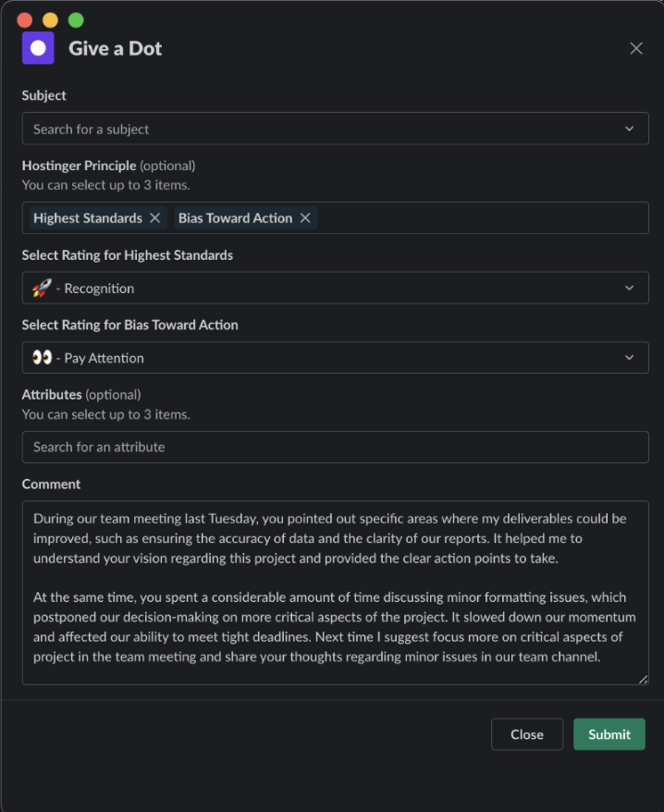Click the yellow minimize window button
This screenshot has width=664, height=812.
tap(50, 19)
